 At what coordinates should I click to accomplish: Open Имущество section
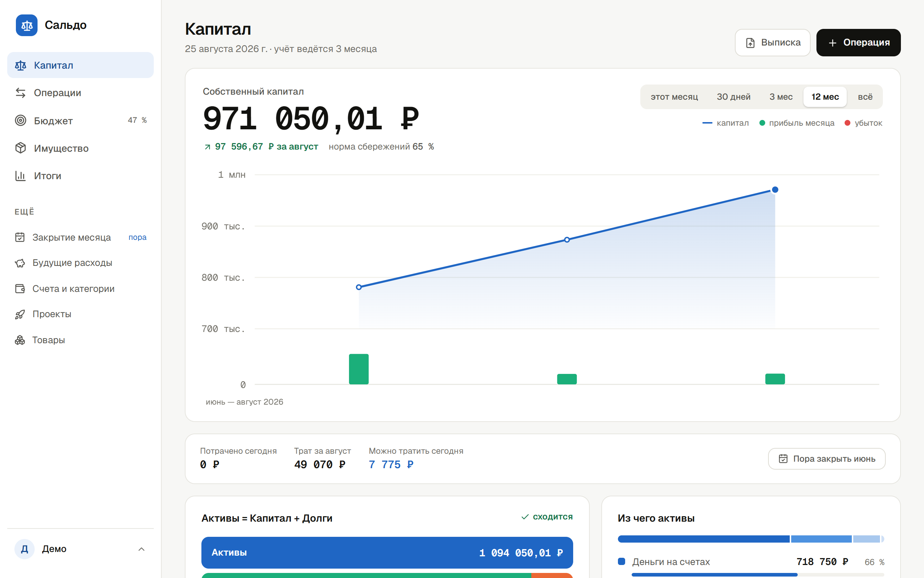tap(80, 148)
